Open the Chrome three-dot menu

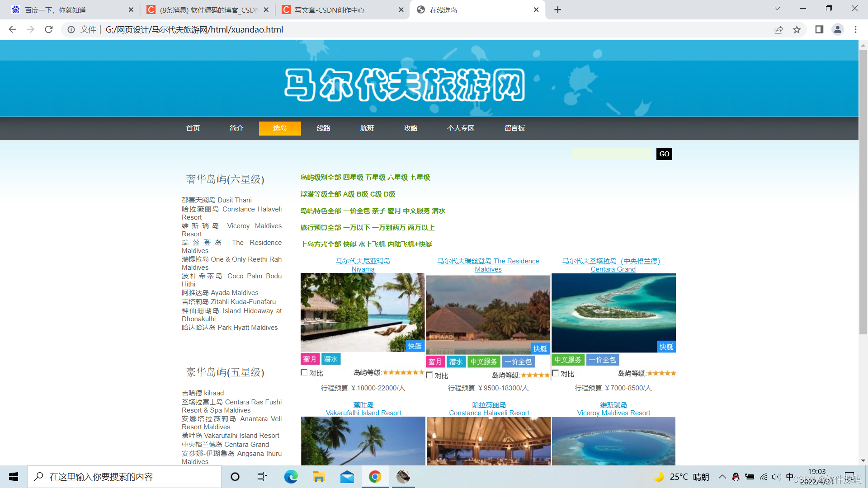coord(855,29)
